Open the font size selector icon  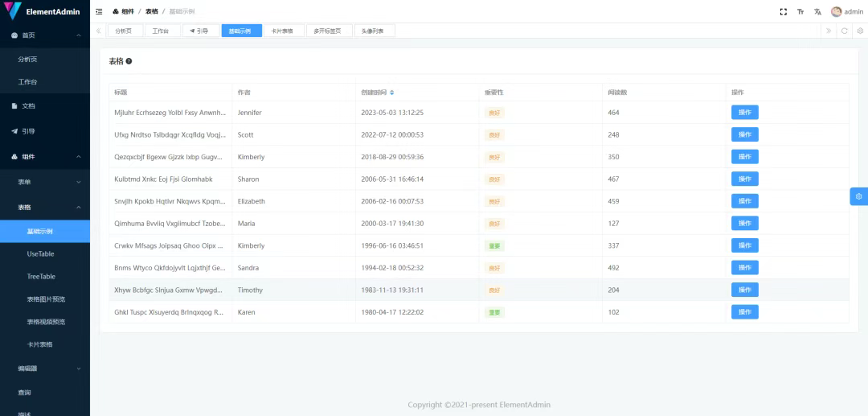800,11
